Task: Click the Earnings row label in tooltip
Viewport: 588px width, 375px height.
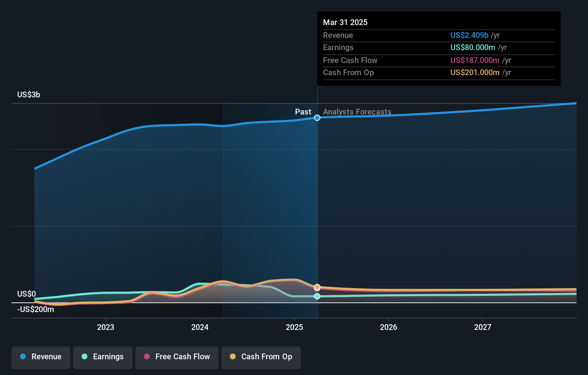Action: point(338,47)
